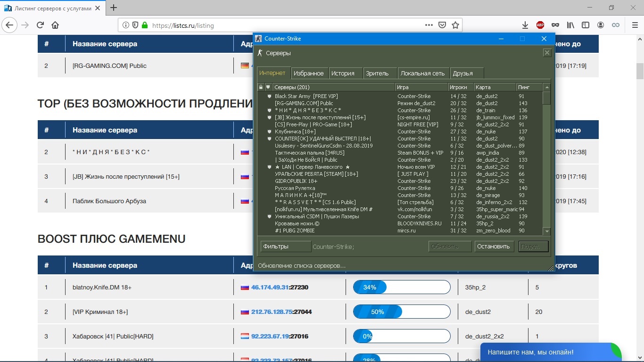
Task: Open the Adblock Plus extension
Action: point(540,25)
